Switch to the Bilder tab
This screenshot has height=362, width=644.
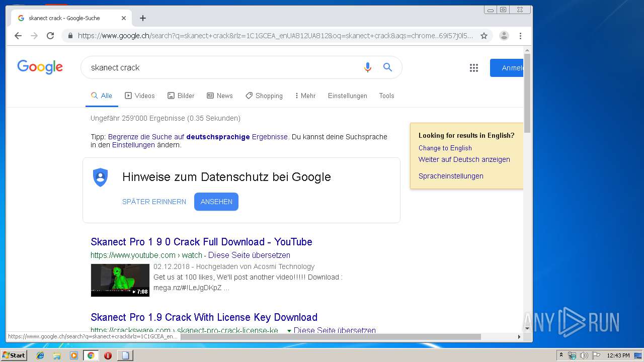pyautogui.click(x=181, y=96)
